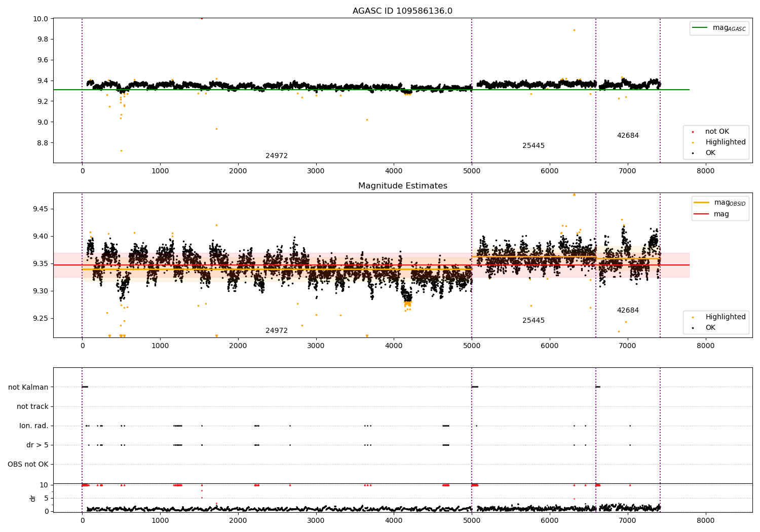Click 'Highlighted' legend entry in top plot
Screen dimensions: 760x532
(726, 142)
